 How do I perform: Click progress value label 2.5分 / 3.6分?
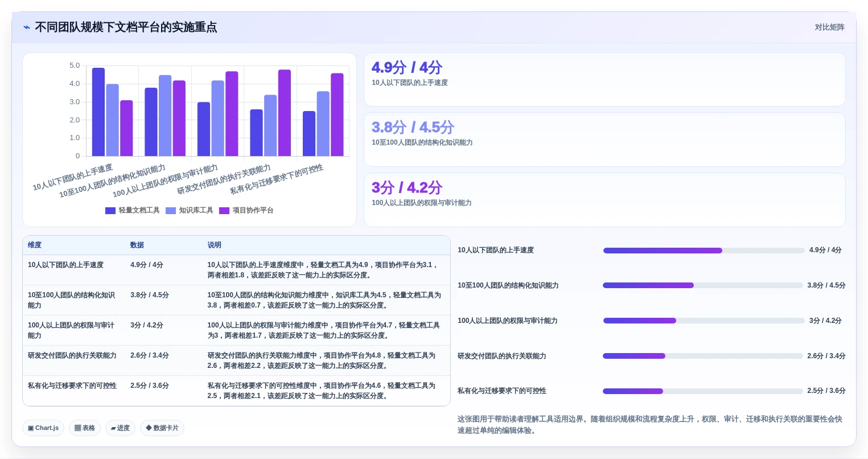826,391
